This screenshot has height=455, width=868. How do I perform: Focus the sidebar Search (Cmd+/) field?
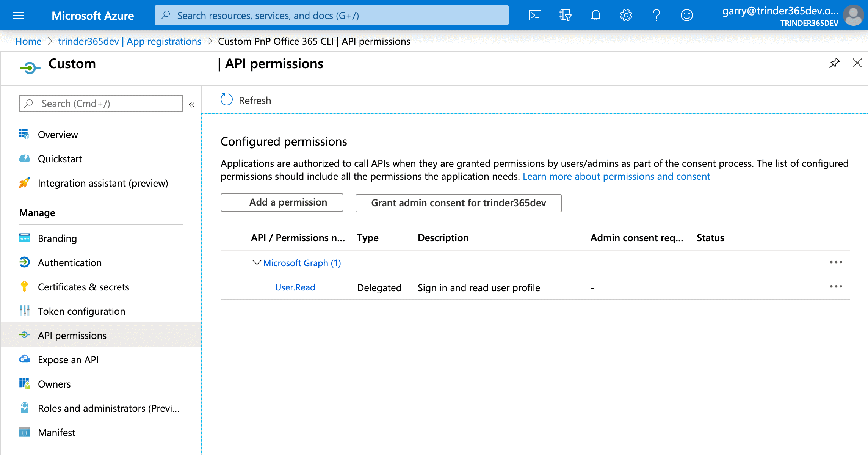tap(101, 104)
